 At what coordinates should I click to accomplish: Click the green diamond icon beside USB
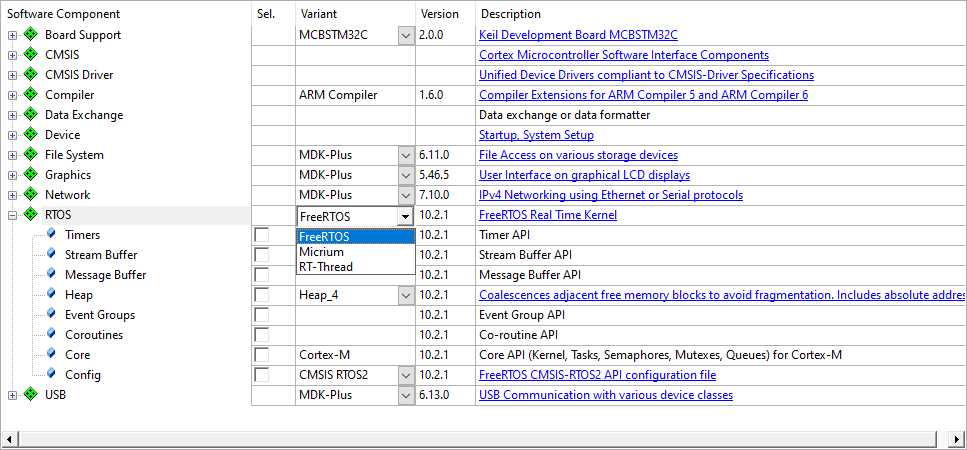31,395
